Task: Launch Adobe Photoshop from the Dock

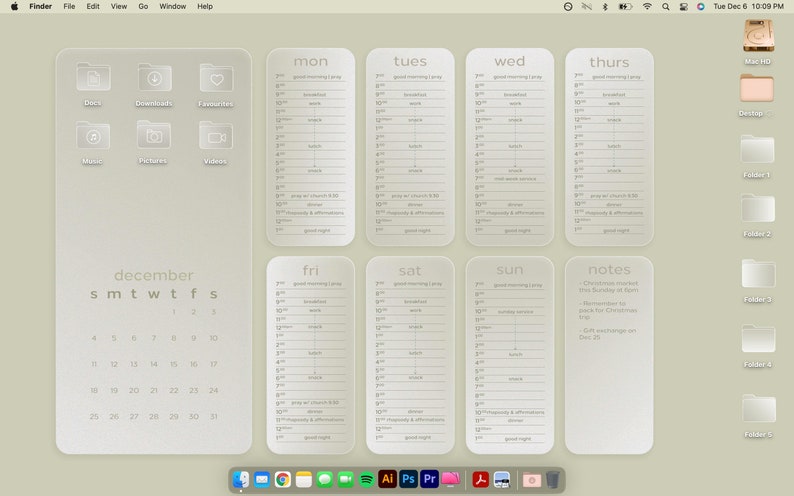Action: coord(408,479)
